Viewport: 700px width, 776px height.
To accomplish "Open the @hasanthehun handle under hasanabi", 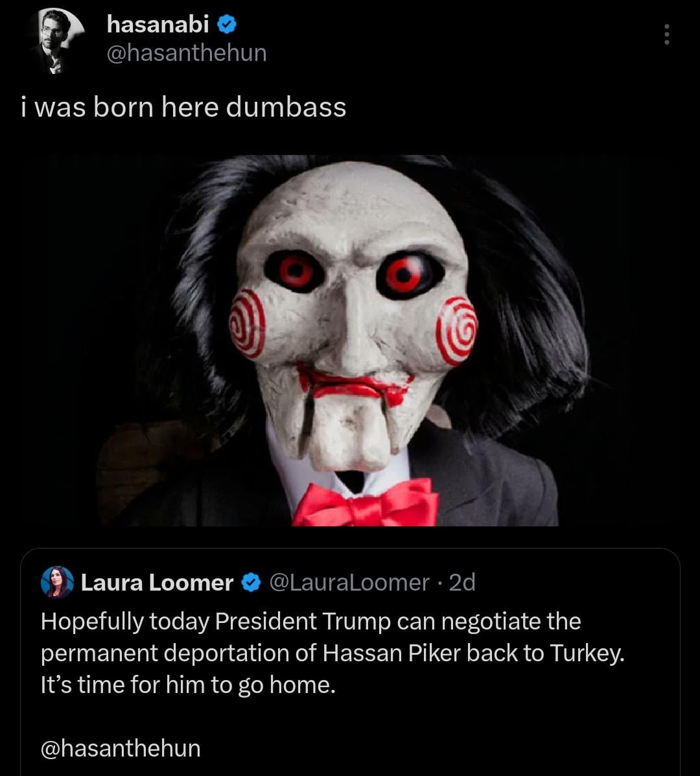I will click(186, 53).
